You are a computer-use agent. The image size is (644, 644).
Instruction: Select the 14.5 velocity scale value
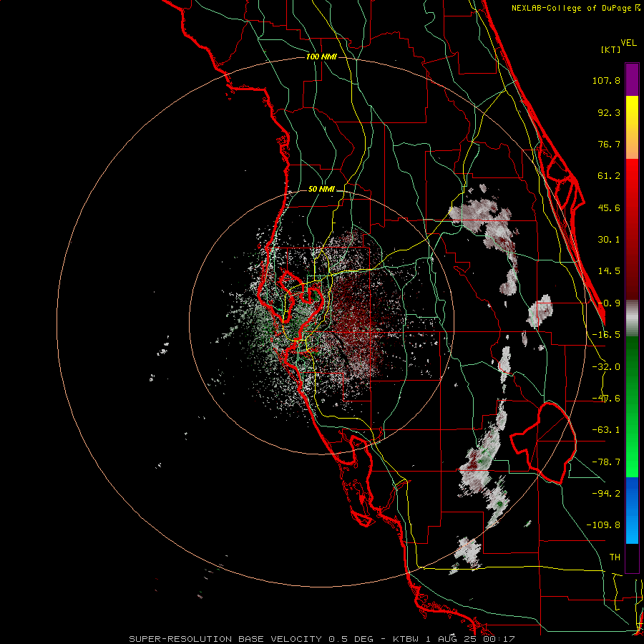pyautogui.click(x=609, y=271)
